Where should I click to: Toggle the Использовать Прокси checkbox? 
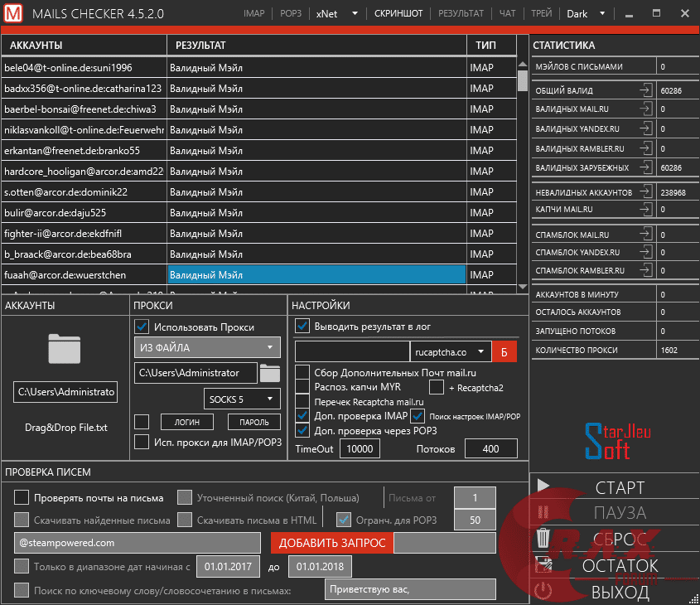point(142,327)
